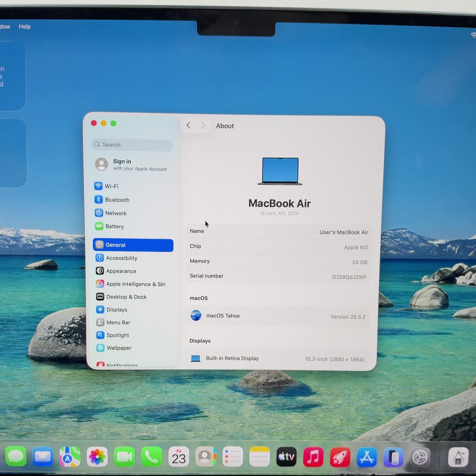
Task: Go back with the left chevron
Action: pyautogui.click(x=188, y=125)
